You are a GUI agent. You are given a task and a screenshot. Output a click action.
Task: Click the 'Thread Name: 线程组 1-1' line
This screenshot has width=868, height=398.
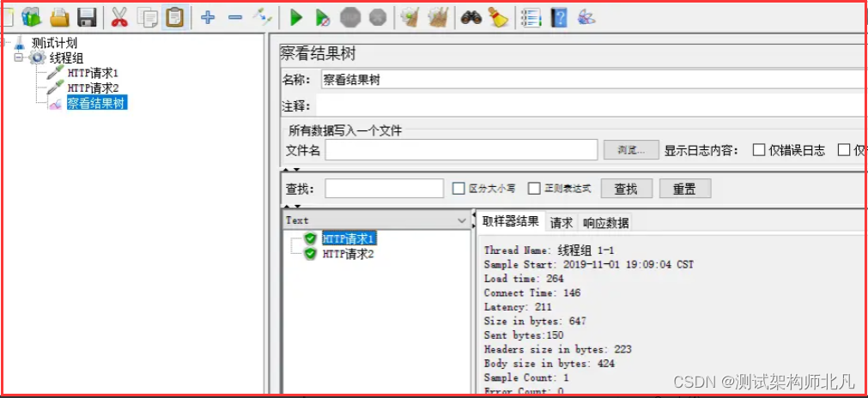coord(549,251)
